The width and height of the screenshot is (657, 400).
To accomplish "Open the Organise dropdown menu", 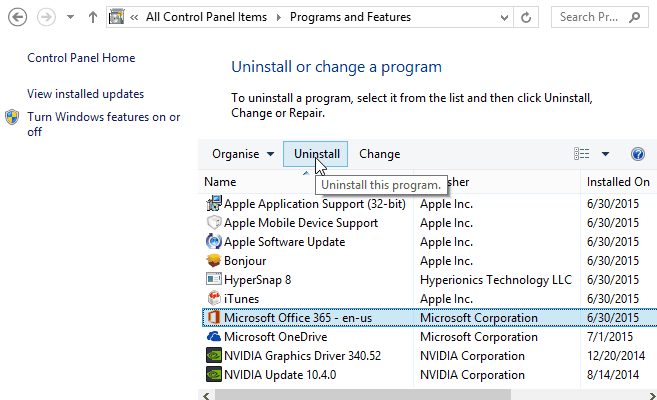I will 243,154.
